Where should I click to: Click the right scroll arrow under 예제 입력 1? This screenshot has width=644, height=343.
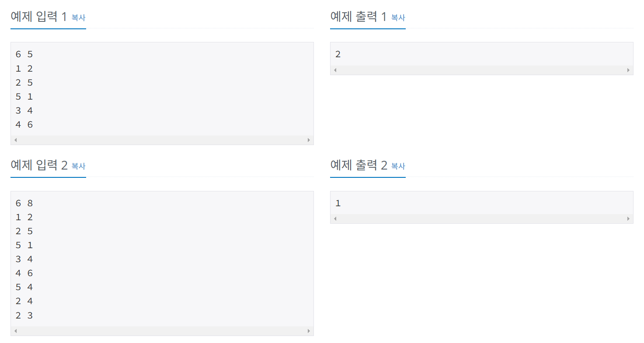pyautogui.click(x=309, y=139)
